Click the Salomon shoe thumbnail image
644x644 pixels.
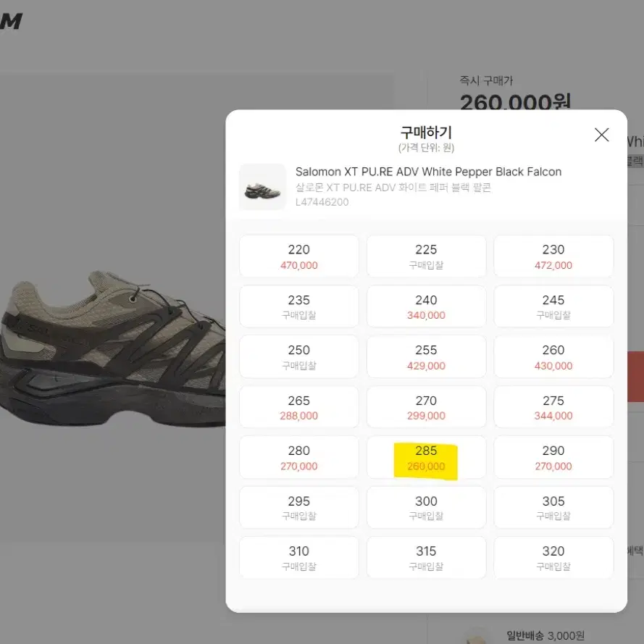click(x=262, y=187)
